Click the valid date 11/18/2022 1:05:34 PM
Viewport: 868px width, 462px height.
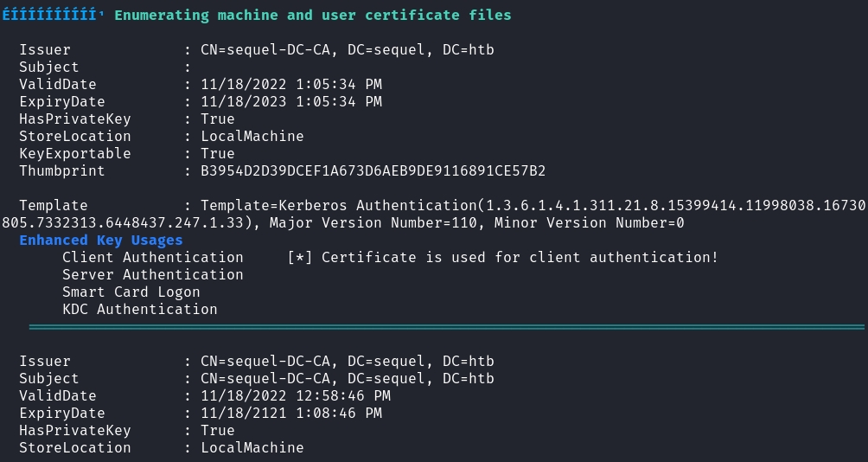(291, 84)
